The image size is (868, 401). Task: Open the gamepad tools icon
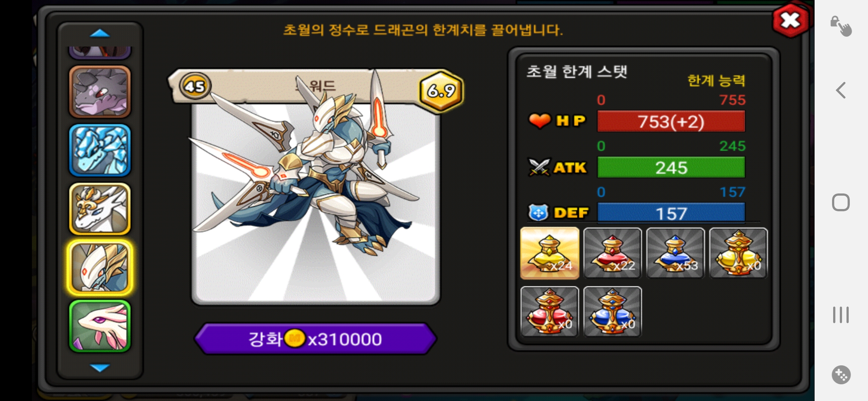[841, 375]
